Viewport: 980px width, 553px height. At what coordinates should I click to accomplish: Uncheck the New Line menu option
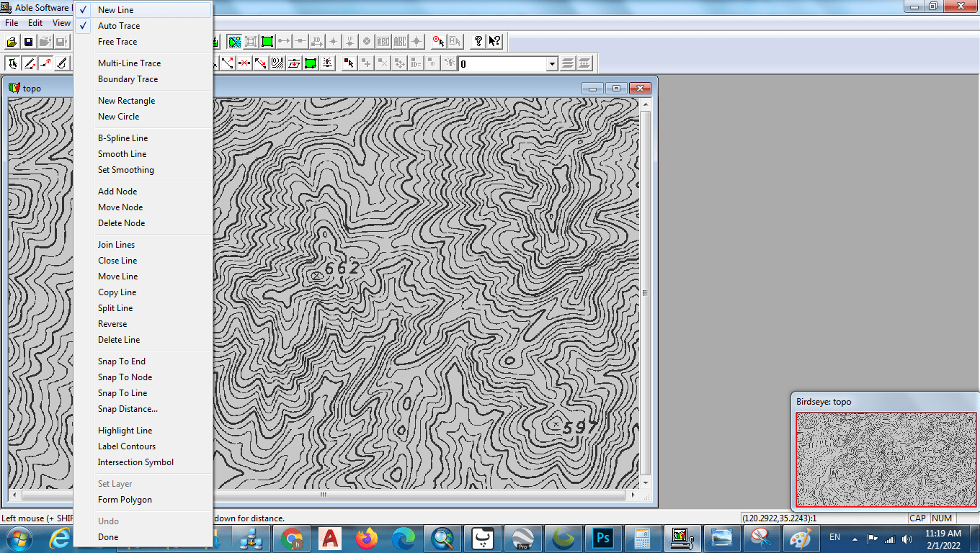click(x=116, y=10)
